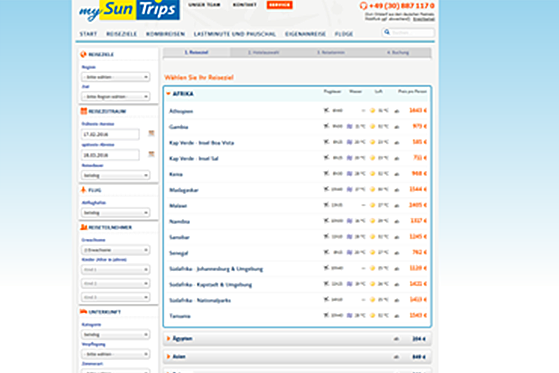Click the airplane icon in the Madagaskar row
The image size is (559, 373).
(x=326, y=189)
